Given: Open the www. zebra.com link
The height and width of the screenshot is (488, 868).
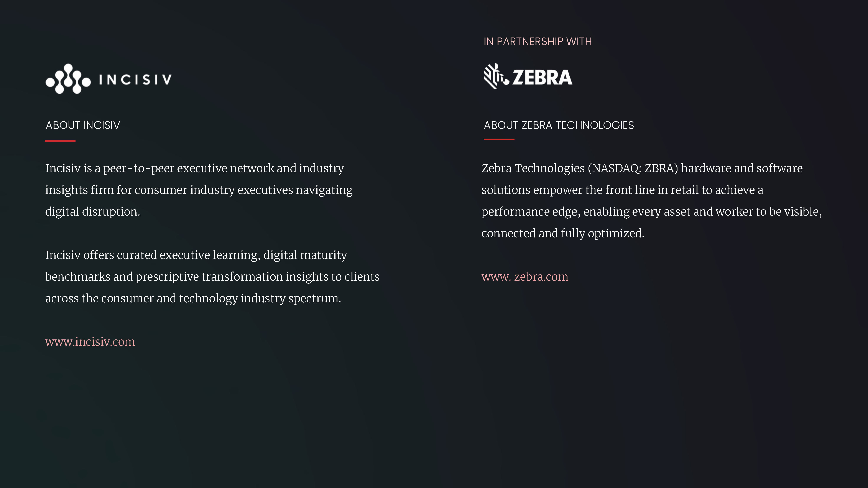Looking at the screenshot, I should point(525,277).
